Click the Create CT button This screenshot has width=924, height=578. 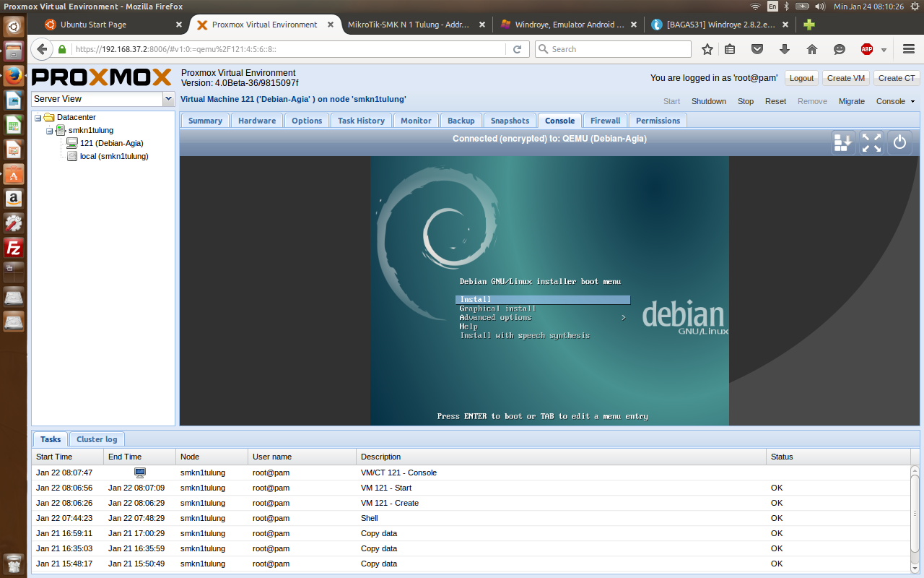pyautogui.click(x=897, y=78)
